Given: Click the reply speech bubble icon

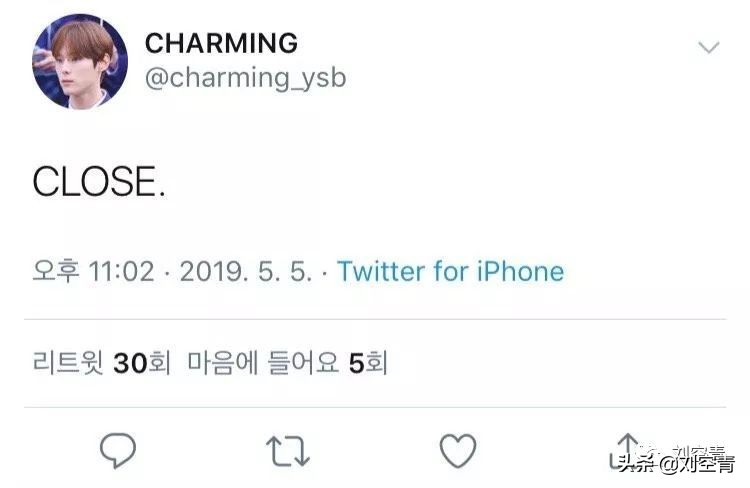Looking at the screenshot, I should (x=118, y=452).
